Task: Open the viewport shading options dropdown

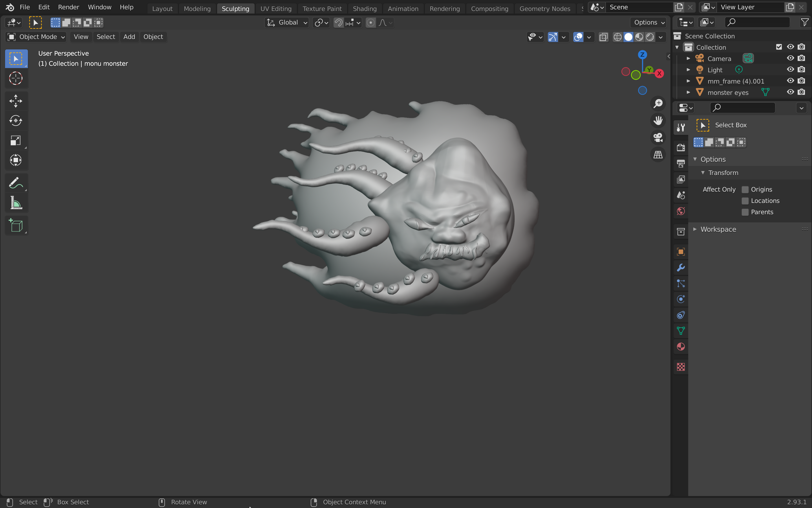Action: point(660,37)
